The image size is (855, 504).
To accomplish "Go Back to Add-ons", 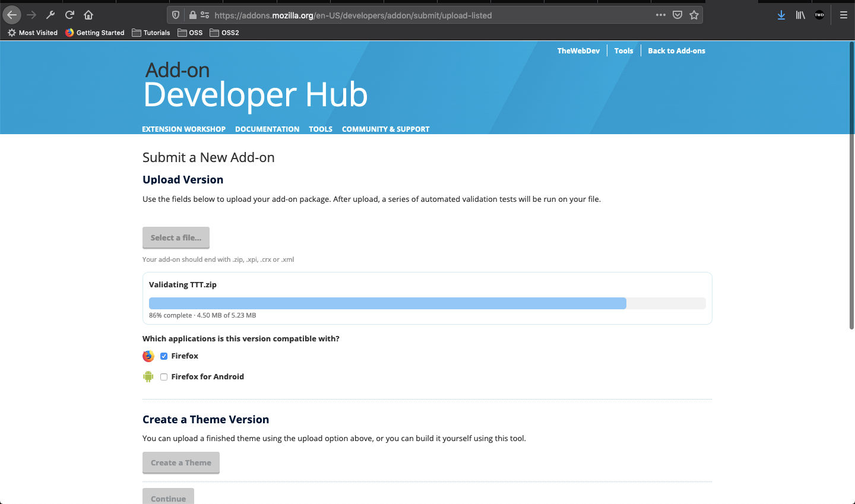I will tap(676, 50).
